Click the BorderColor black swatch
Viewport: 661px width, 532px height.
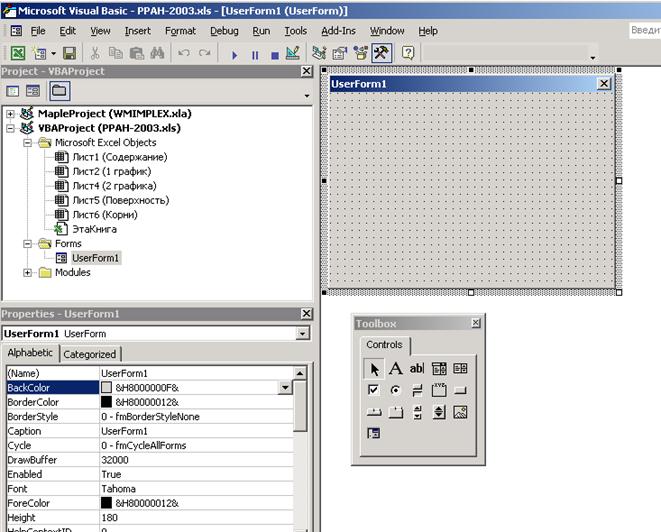coord(107,402)
